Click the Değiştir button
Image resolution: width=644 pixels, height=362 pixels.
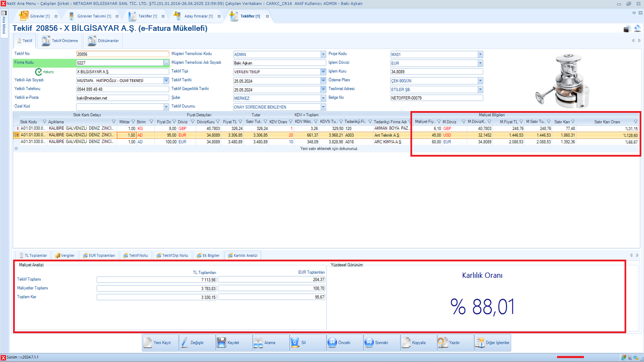[x=197, y=343]
